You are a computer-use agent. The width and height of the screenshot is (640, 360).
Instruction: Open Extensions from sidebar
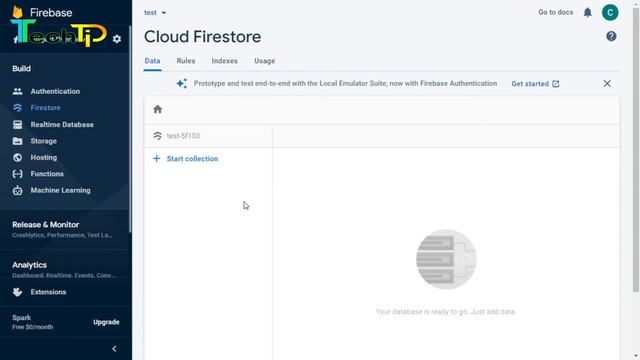tap(48, 292)
